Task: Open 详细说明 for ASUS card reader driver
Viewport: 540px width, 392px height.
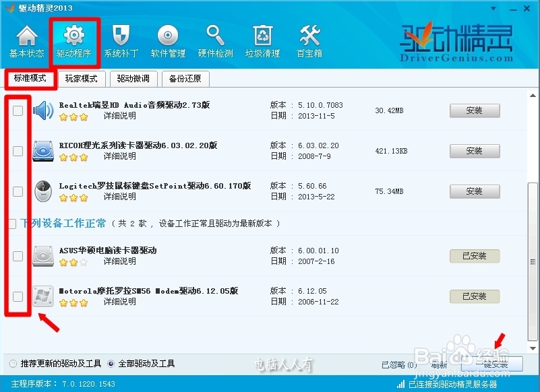Action: (x=120, y=261)
